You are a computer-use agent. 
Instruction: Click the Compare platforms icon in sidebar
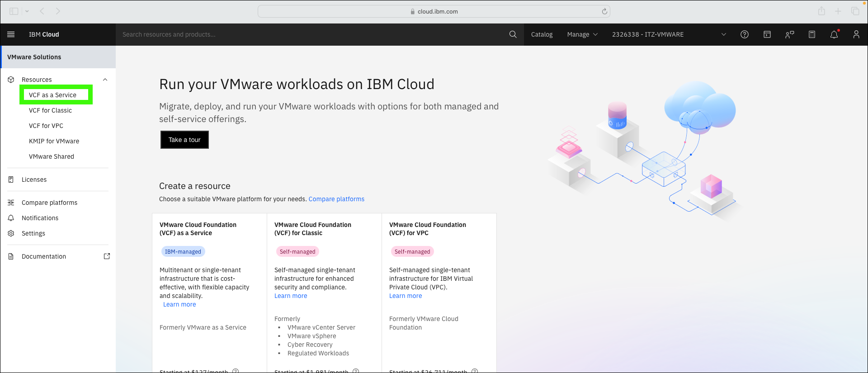click(11, 203)
